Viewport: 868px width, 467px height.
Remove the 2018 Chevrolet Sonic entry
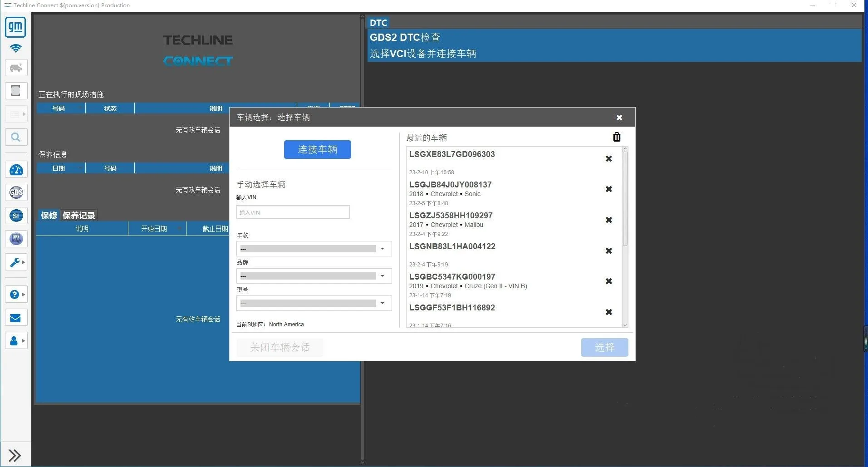[609, 189]
